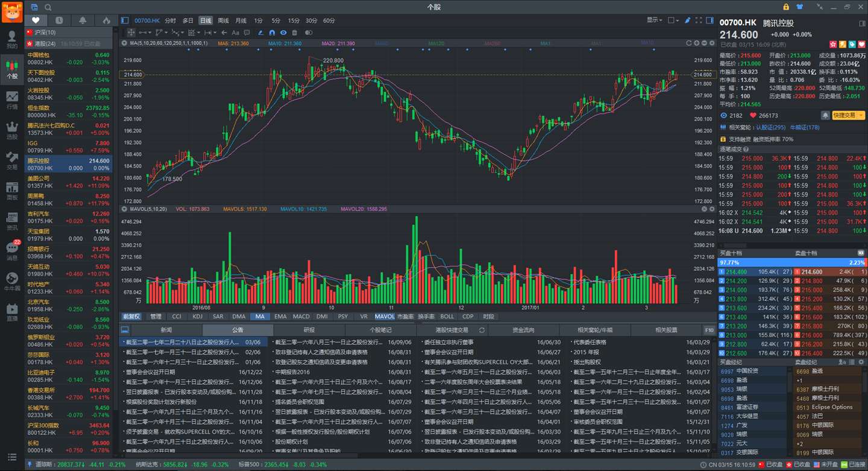Click the magnet snap drawing tool icon

pos(272,33)
